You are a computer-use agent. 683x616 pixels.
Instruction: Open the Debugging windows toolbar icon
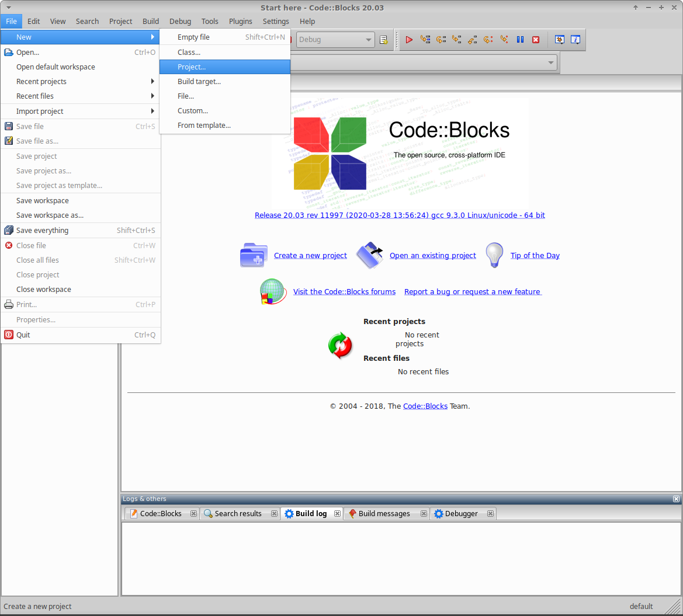click(559, 39)
